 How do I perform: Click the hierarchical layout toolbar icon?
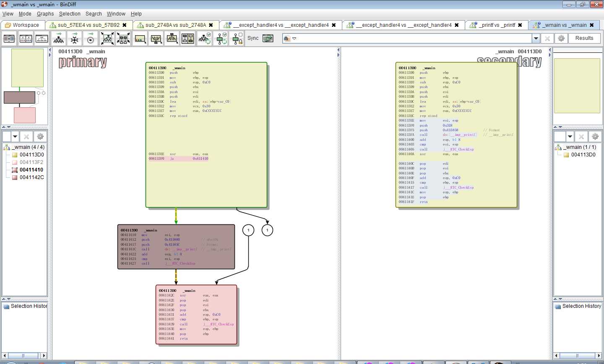(59, 39)
